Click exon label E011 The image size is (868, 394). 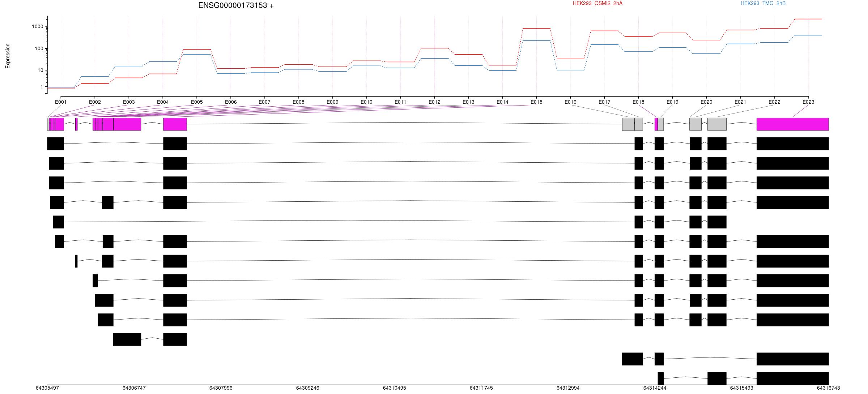pyautogui.click(x=400, y=102)
